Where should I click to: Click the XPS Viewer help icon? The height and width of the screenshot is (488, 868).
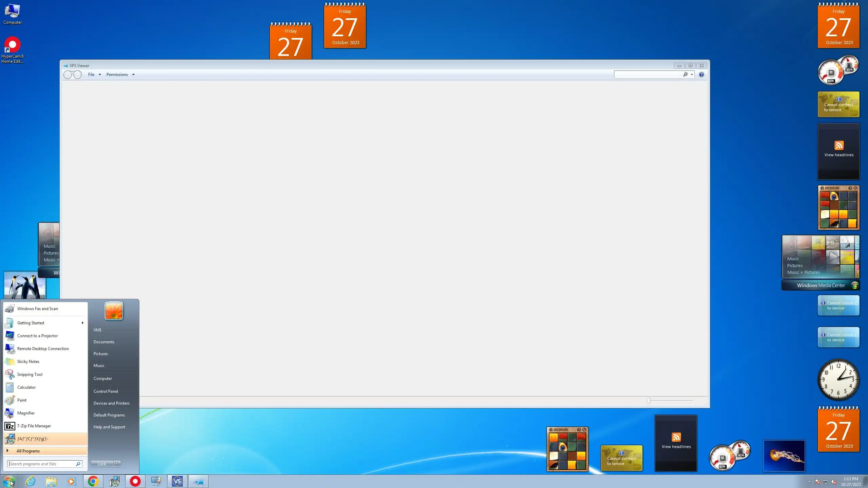tap(701, 75)
